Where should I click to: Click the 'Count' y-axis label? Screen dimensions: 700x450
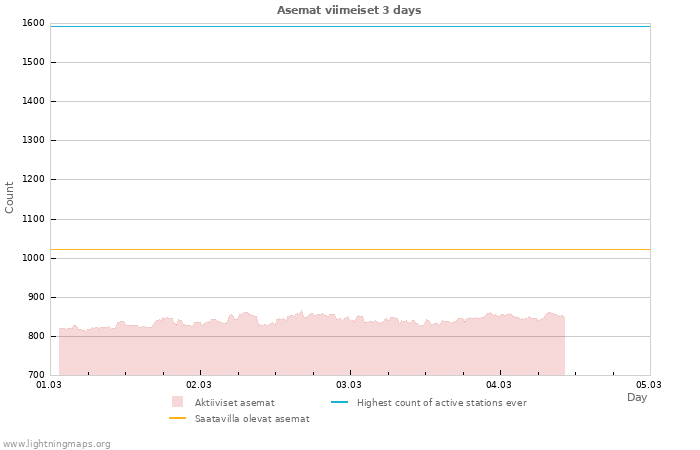tap(10, 197)
